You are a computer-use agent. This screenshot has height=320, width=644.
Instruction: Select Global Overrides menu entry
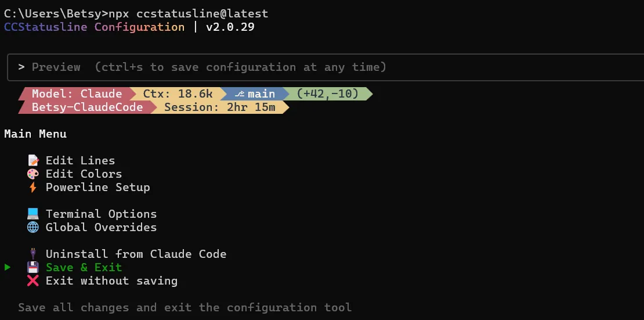click(101, 228)
